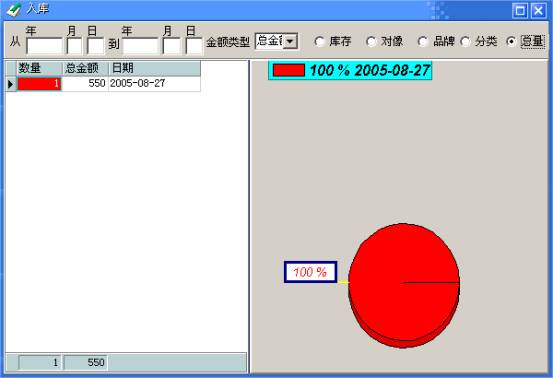Click the green book app icon in title bar
This screenshot has height=378, width=553.
[14, 10]
